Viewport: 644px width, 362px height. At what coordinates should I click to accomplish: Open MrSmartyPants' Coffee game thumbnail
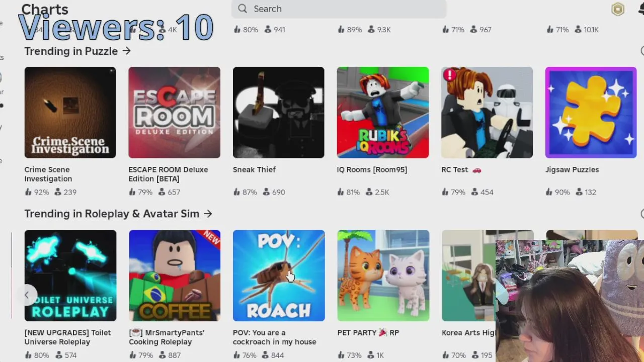175,276
